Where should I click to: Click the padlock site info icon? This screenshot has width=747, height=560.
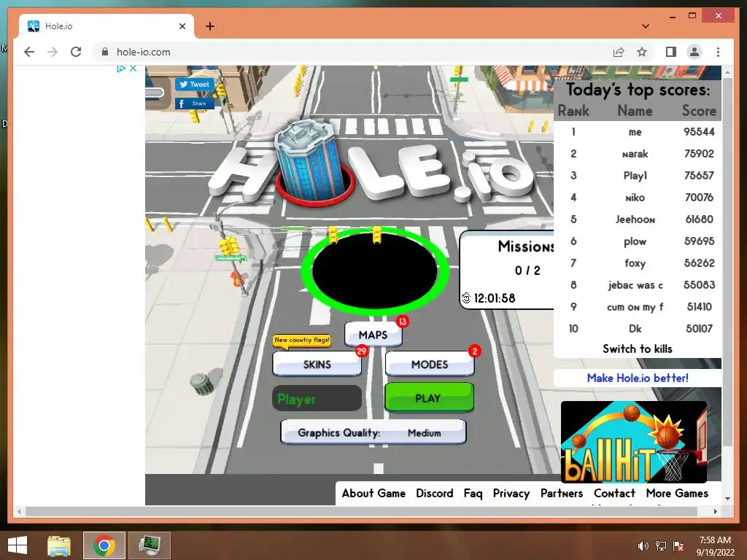(x=105, y=52)
